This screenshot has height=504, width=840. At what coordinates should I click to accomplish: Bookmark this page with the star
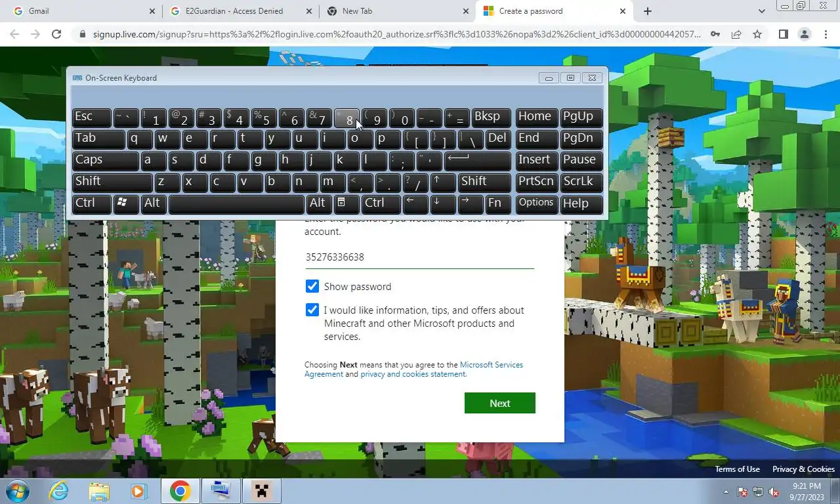click(x=757, y=34)
